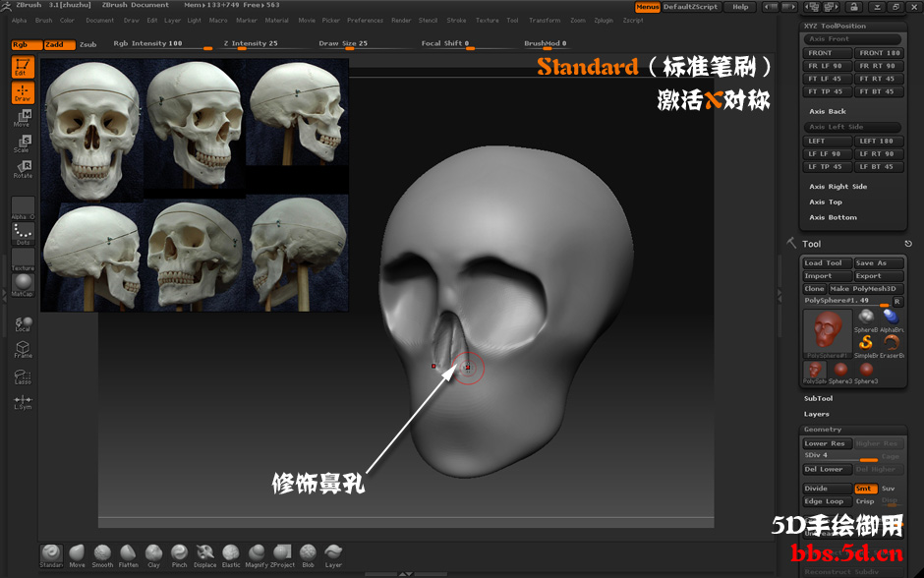This screenshot has height=578, width=924.
Task: Expand the Axis Back group
Action: coord(828,111)
